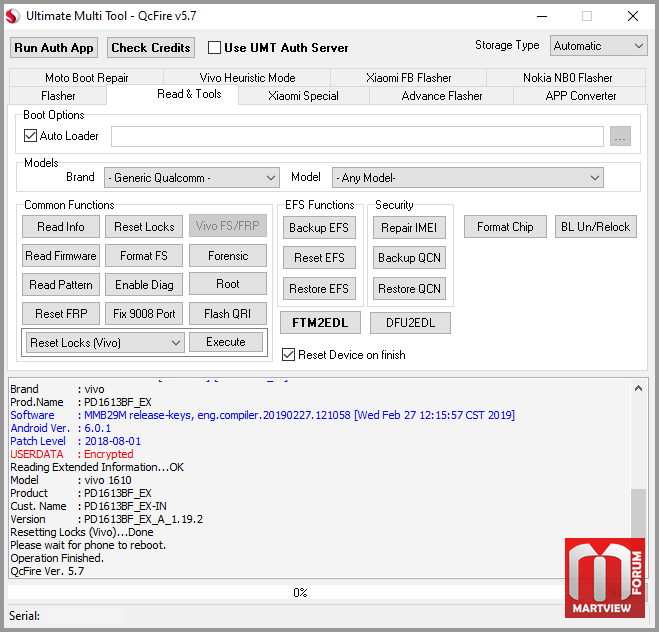
Task: Open the Xiaomi Special tab
Action: point(303,96)
